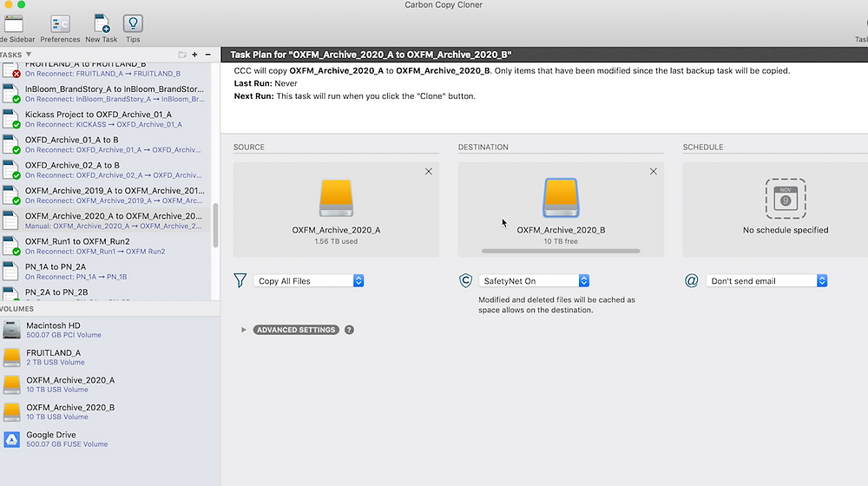The width and height of the screenshot is (868, 486).
Task: Click the SafetyNet shield icon
Action: 465,280
